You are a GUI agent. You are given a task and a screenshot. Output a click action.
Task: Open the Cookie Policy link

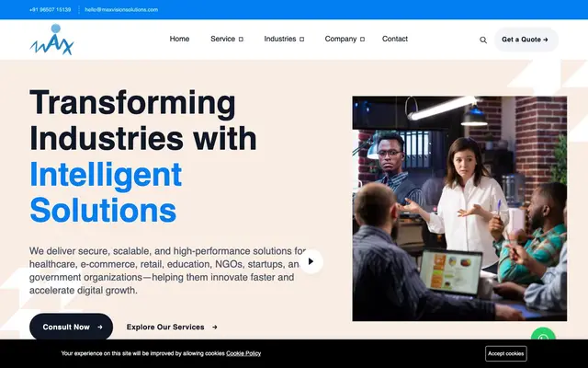(243, 353)
